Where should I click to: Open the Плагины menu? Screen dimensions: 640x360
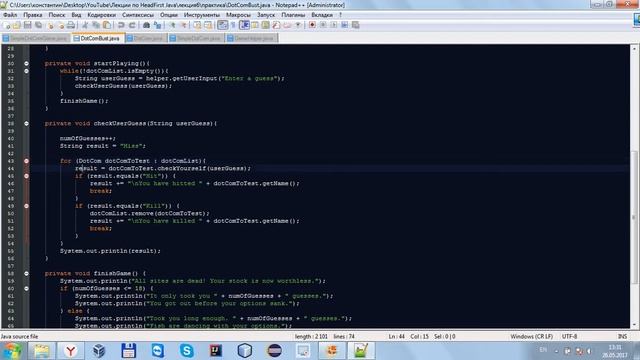pos(293,15)
